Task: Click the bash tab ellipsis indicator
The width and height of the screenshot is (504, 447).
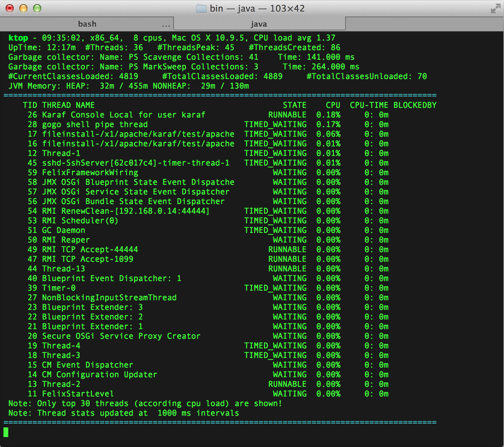Action: 166,25
